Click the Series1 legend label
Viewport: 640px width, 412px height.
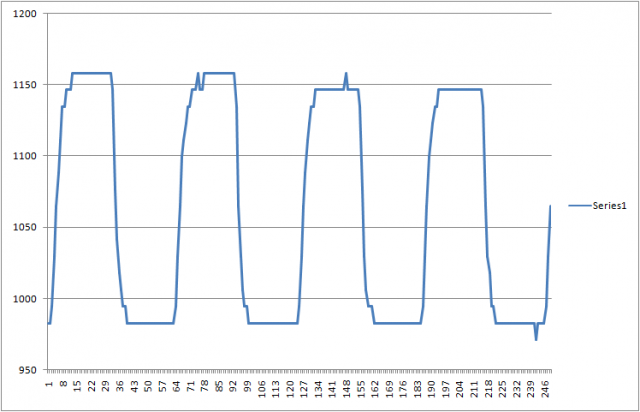[610, 206]
